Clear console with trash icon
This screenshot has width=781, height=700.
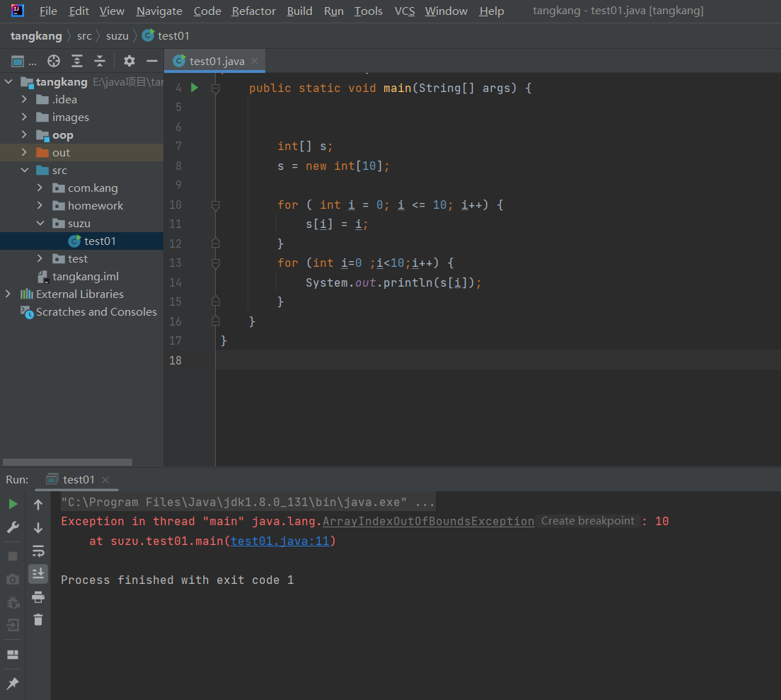click(x=38, y=620)
